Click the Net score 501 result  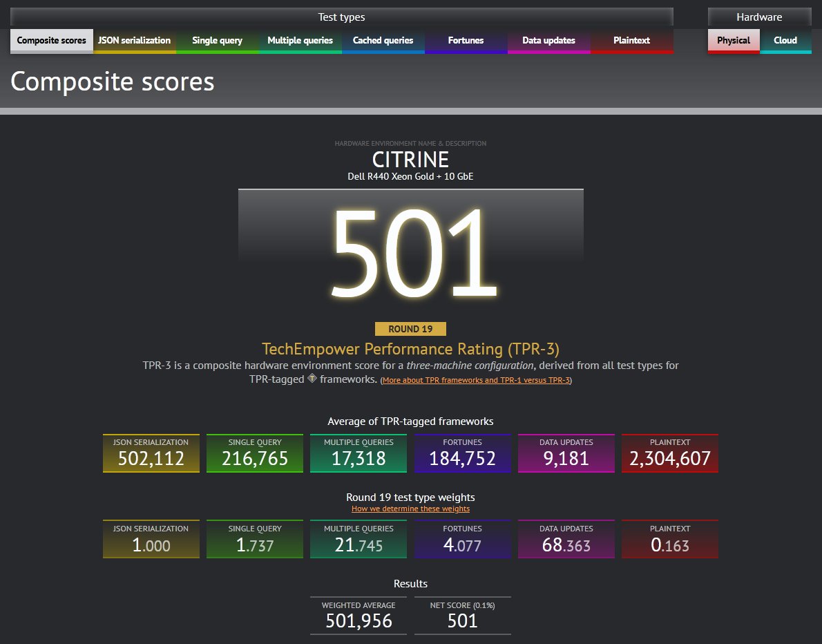[462, 616]
